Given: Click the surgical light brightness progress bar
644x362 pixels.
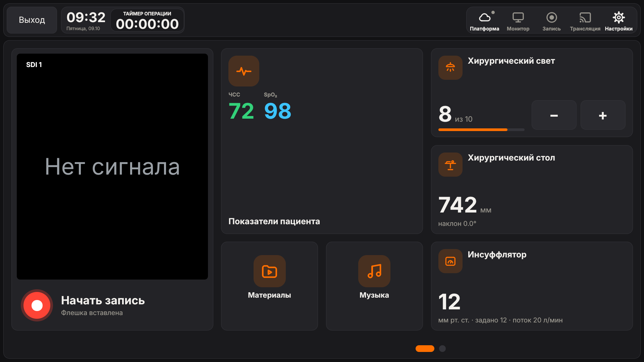Looking at the screenshot, I should click(x=481, y=130).
